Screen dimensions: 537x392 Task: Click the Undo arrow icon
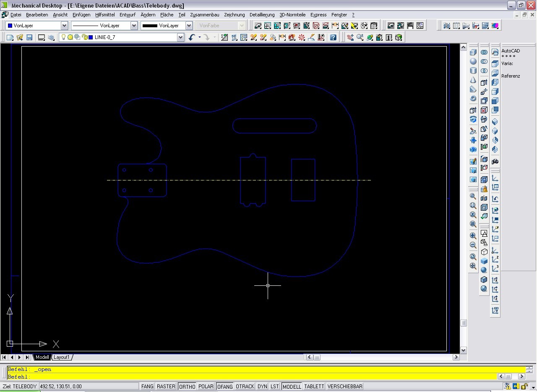point(192,37)
